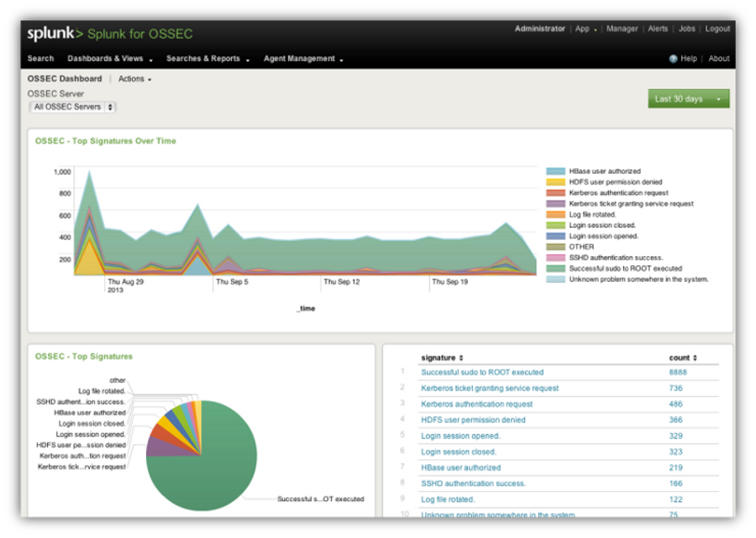
Task: Click the pie label 'Successful s...OT executed'
Action: (x=321, y=499)
